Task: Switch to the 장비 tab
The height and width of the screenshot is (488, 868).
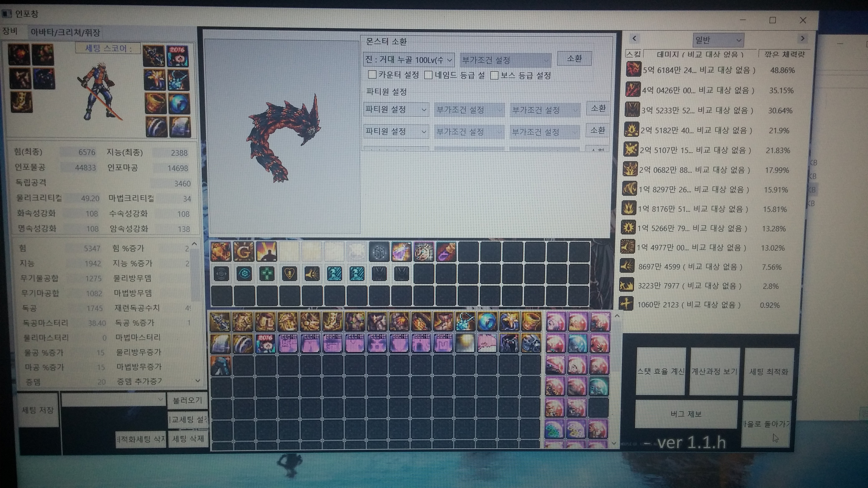Action: tap(10, 31)
